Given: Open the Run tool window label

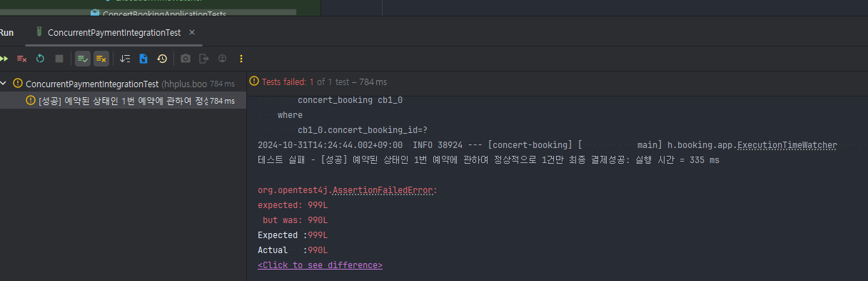Looking at the screenshot, I should [6, 33].
